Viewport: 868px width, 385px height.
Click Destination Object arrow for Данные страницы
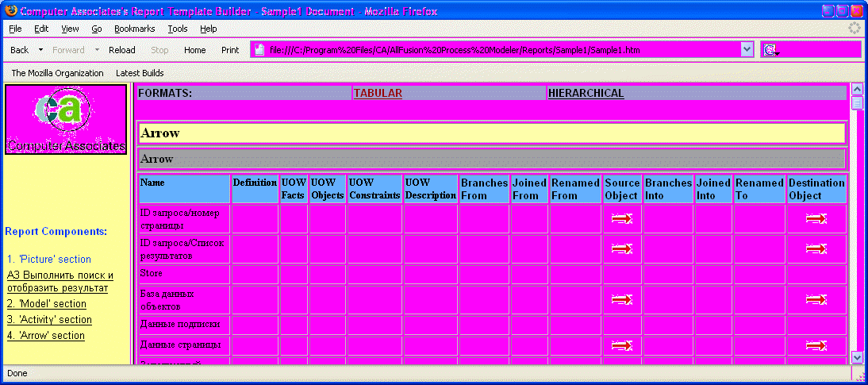click(x=816, y=345)
